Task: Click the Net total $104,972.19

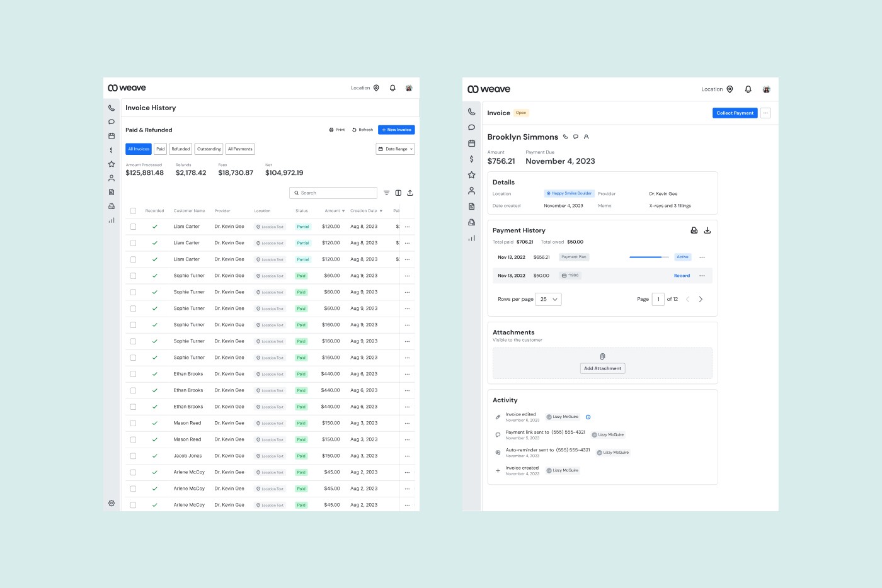Action: (284, 172)
